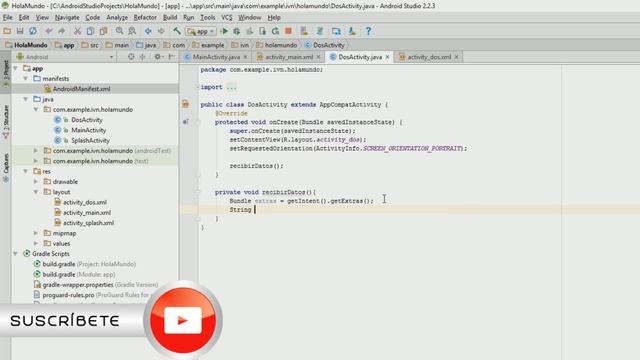Screen dimensions: 640x360
Task: Click the Hide project panel icon
Action: tap(172, 57)
